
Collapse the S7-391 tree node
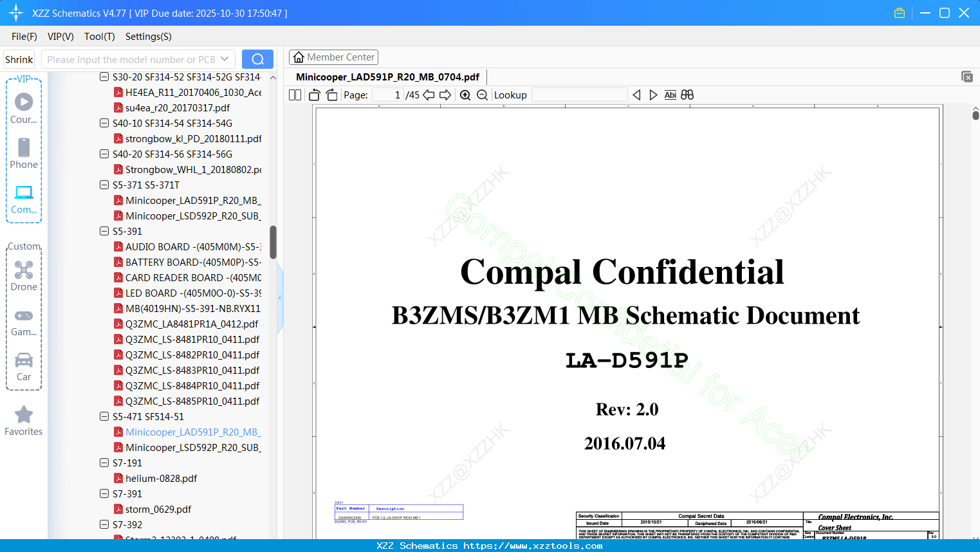pyautogui.click(x=104, y=494)
